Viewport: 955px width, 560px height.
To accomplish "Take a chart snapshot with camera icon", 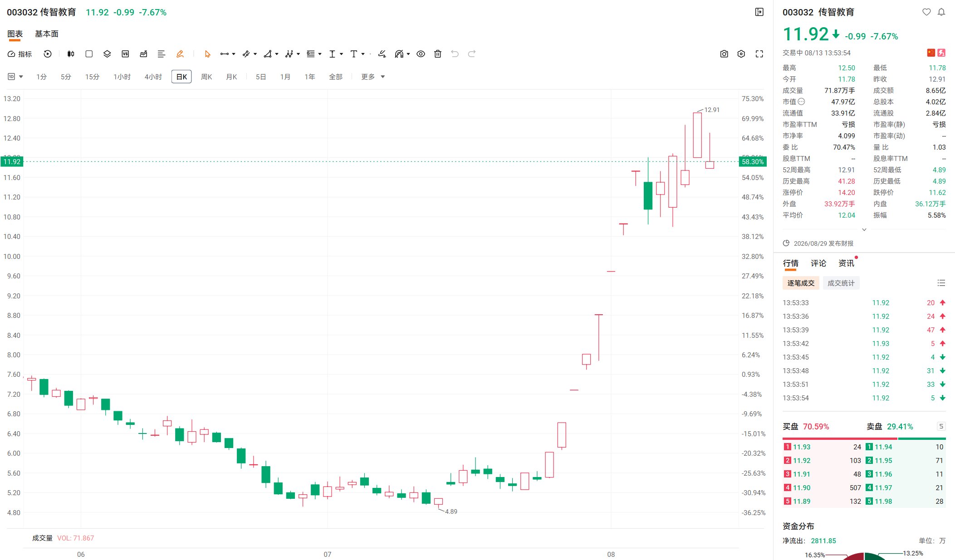I will (x=724, y=54).
